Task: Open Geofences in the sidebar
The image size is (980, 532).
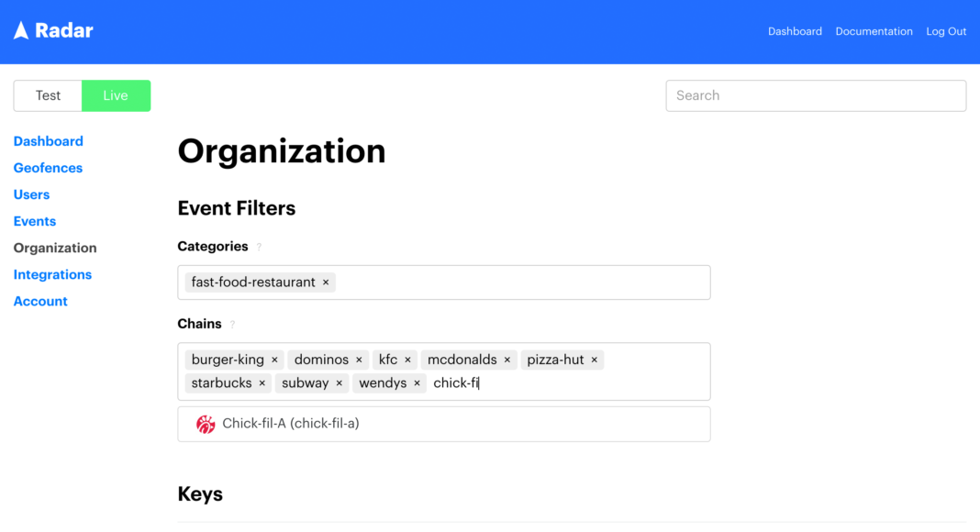Action: coord(48,168)
